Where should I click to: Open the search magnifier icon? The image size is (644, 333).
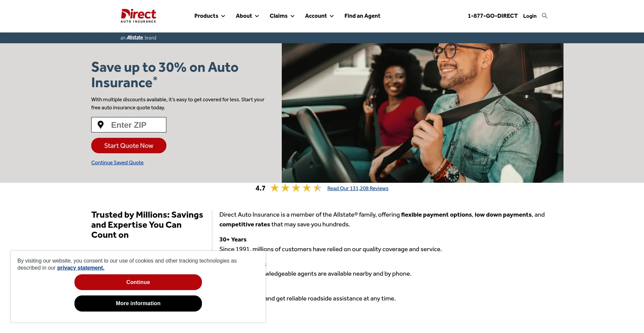(x=545, y=16)
